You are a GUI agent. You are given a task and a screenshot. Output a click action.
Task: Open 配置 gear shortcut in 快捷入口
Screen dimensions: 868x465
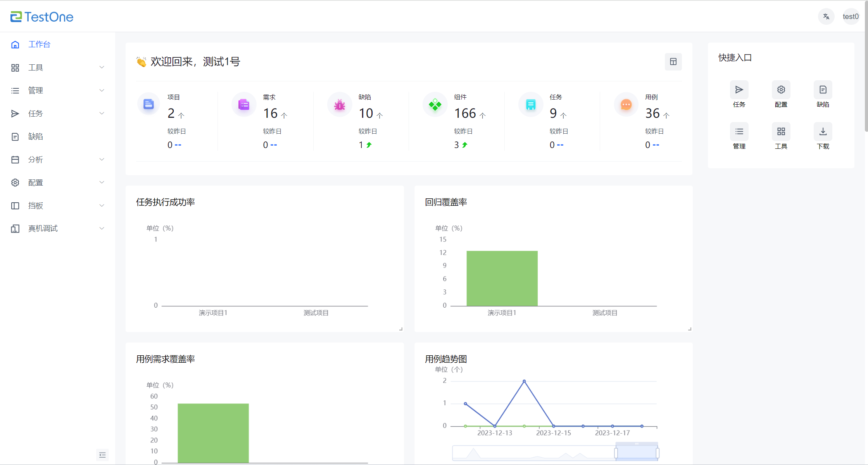781,90
